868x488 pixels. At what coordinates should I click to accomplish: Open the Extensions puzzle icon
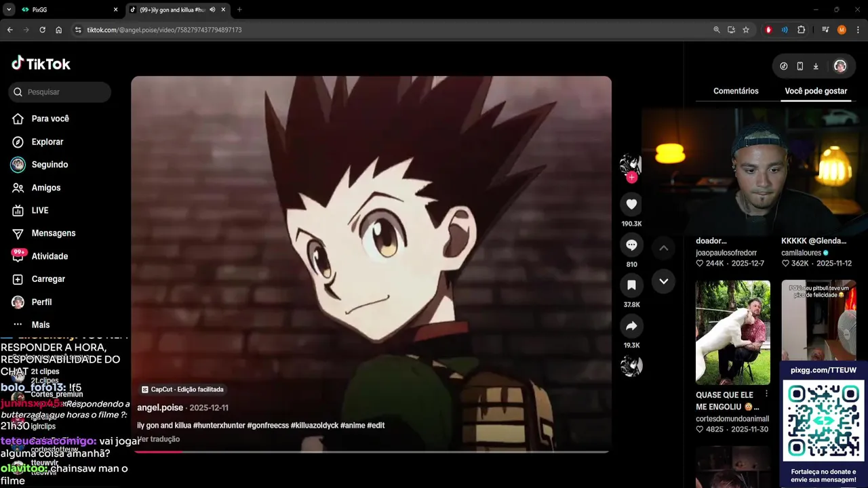(802, 30)
